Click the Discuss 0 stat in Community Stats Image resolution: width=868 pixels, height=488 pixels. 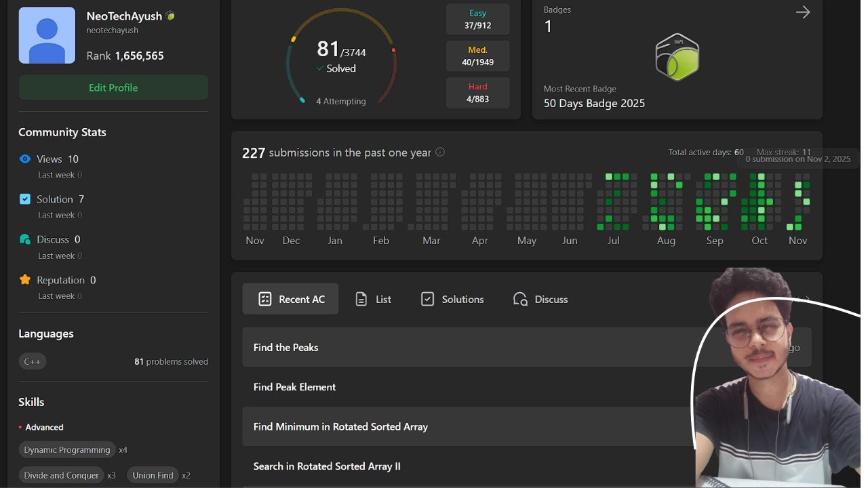(x=58, y=239)
